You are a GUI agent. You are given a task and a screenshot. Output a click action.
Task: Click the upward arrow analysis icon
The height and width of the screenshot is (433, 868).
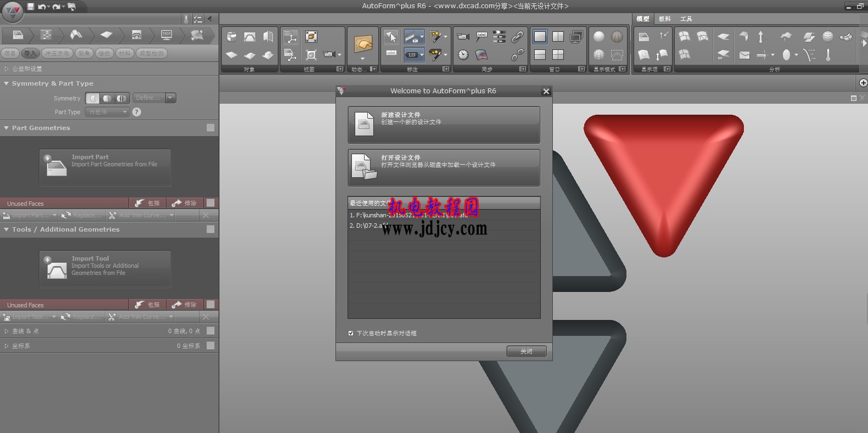pos(760,37)
